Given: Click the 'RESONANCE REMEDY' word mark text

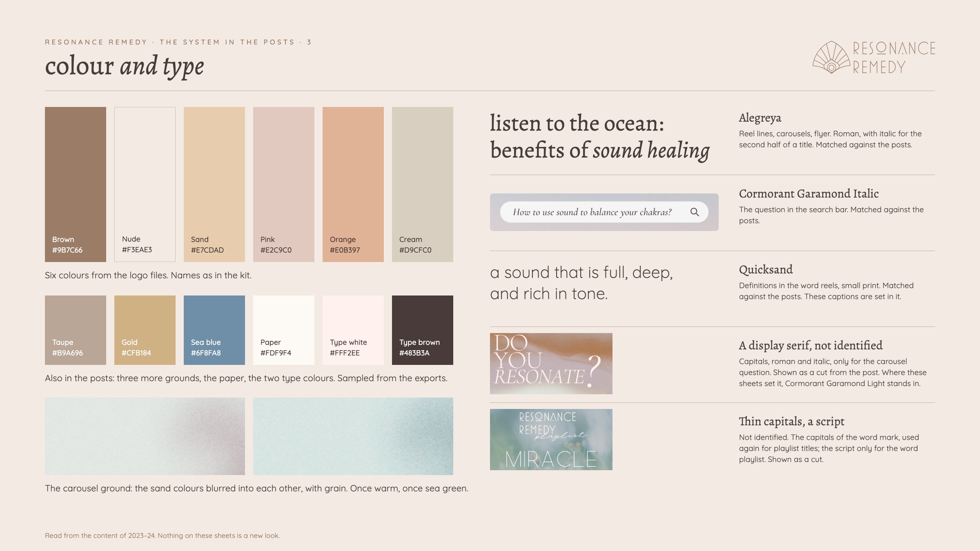Looking at the screenshot, I should pyautogui.click(x=894, y=58).
